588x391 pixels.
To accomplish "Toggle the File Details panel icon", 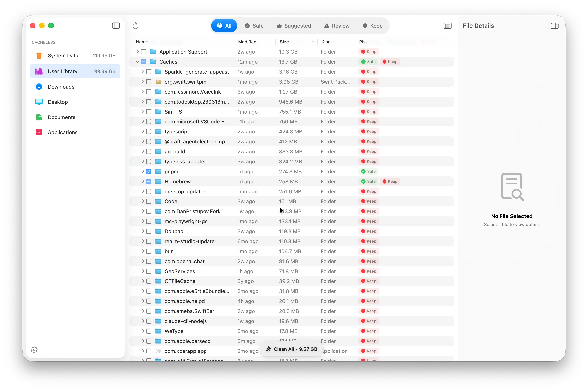I will [554, 26].
